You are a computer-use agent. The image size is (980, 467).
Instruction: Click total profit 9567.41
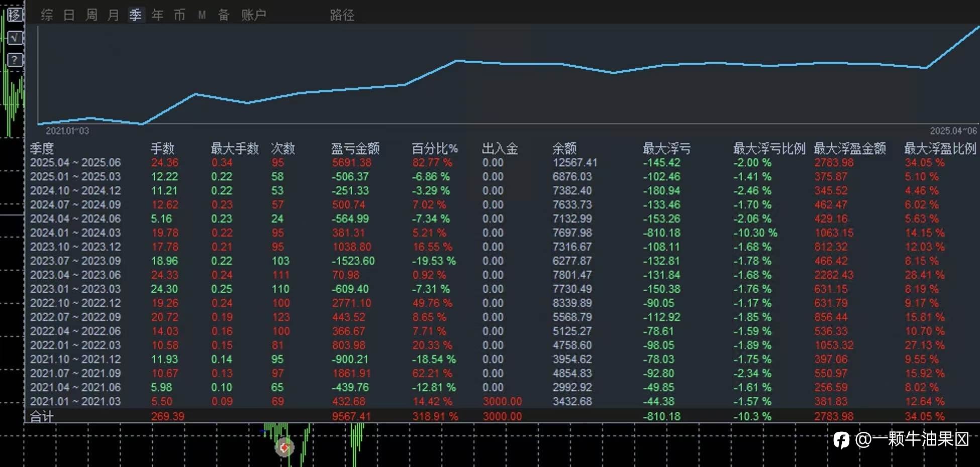point(351,416)
